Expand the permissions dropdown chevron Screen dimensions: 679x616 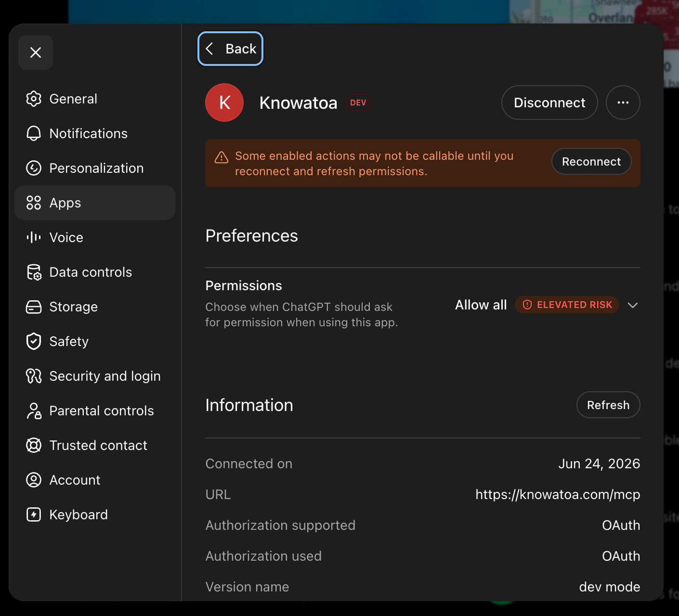tap(633, 305)
